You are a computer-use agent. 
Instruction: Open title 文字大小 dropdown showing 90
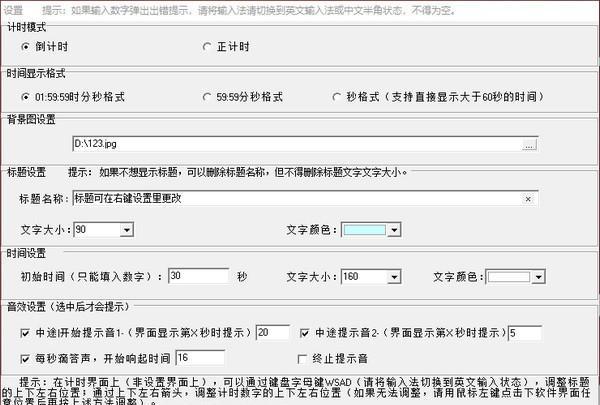point(127,230)
